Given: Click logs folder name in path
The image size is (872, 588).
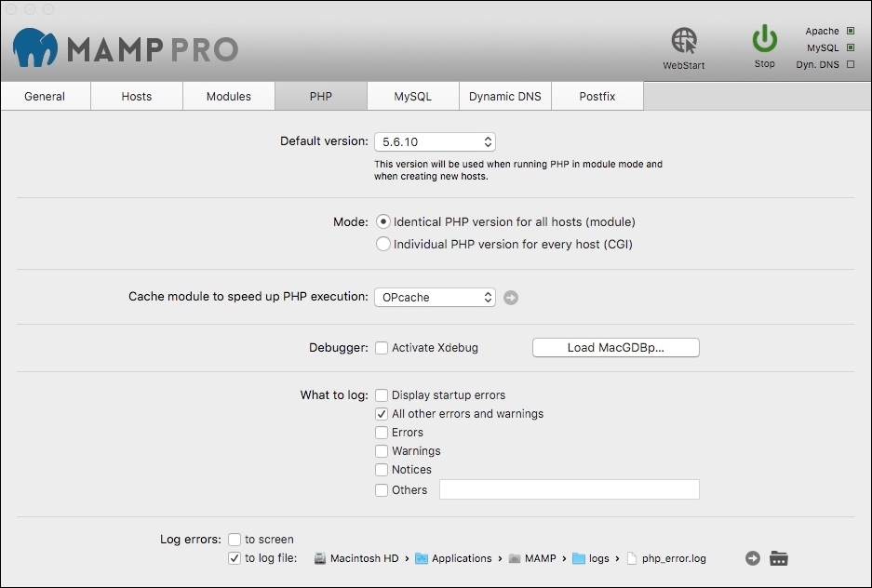Looking at the screenshot, I should [x=599, y=558].
